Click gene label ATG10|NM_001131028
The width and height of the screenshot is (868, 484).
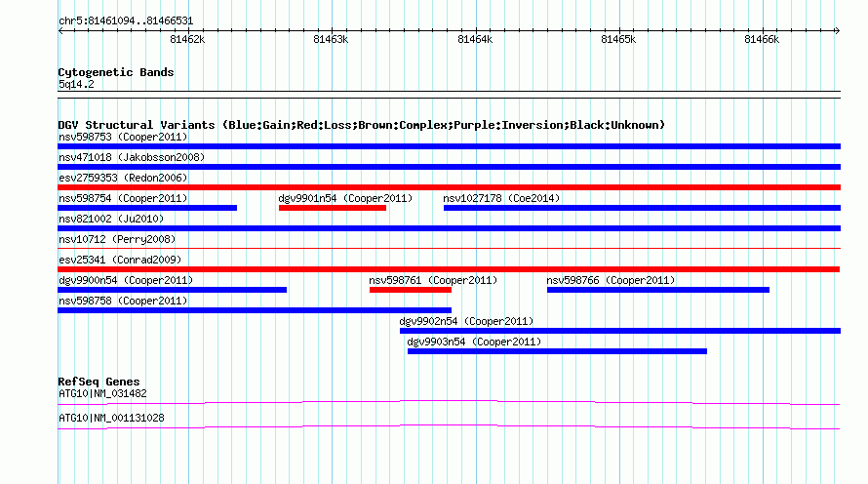coord(111,418)
